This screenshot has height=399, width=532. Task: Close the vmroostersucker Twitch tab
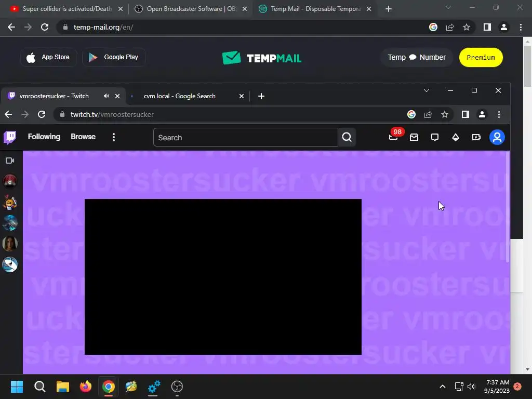point(117,96)
